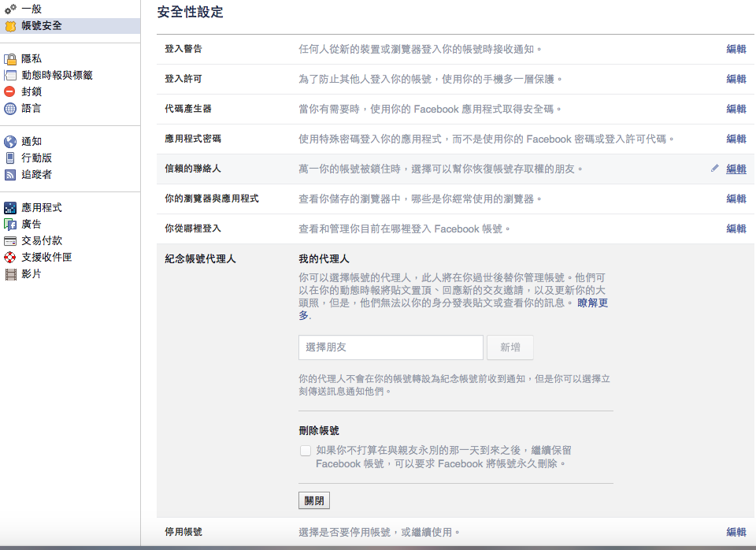This screenshot has height=550, width=756.
Task: Expand the 你從哪裡登入 section
Action: (736, 229)
